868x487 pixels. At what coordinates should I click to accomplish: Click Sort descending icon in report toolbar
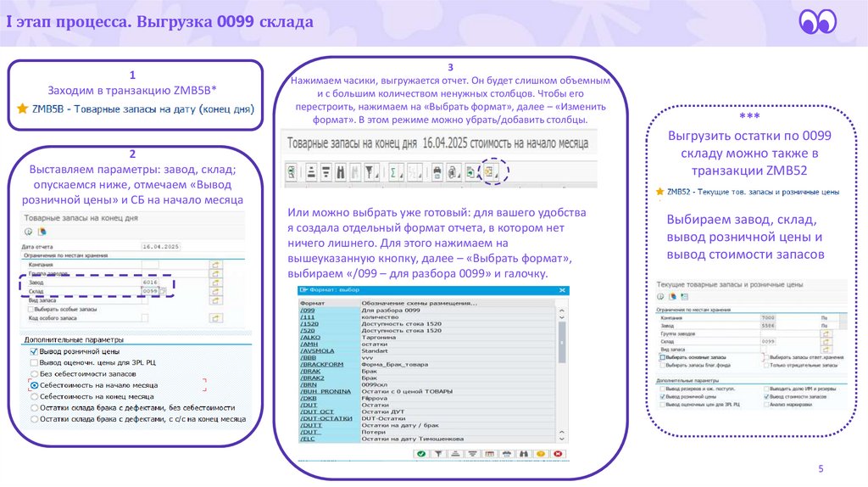pos(326,171)
